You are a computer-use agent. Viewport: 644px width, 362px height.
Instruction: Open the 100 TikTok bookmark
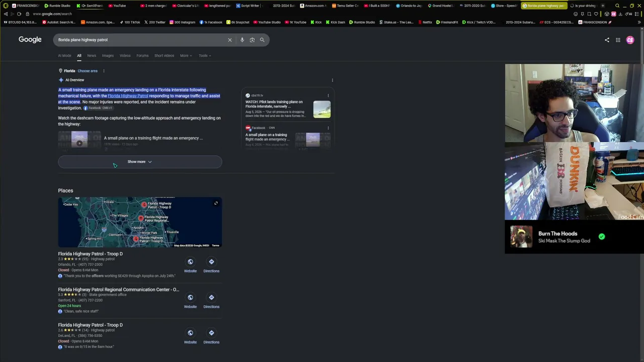coord(130,22)
